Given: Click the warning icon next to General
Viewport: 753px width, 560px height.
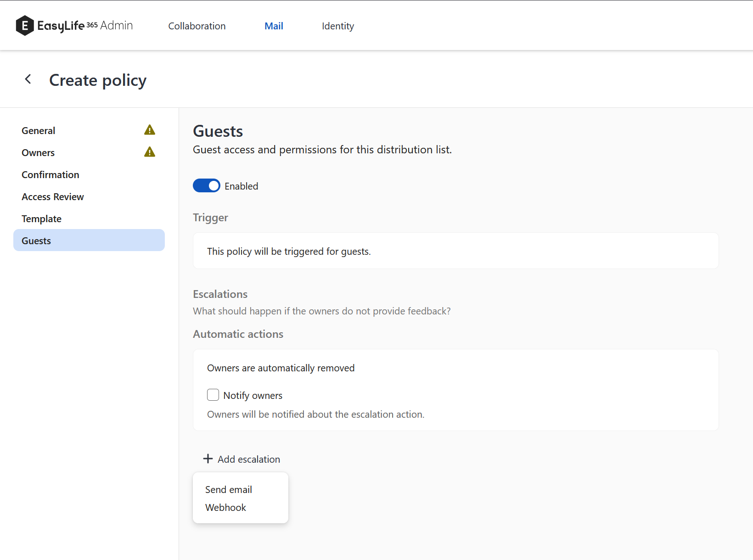Looking at the screenshot, I should [149, 130].
